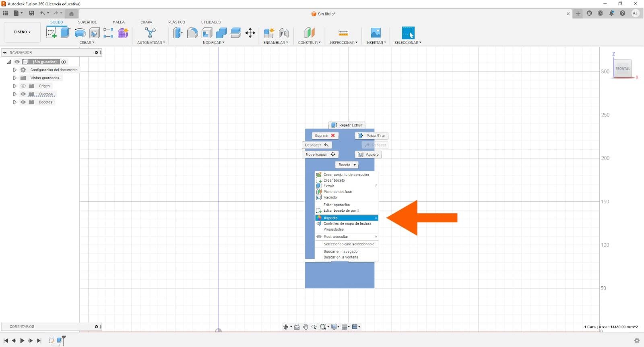Click the Insert image icon in INSERTAR
Image resolution: width=644 pixels, height=347 pixels.
[x=376, y=33]
